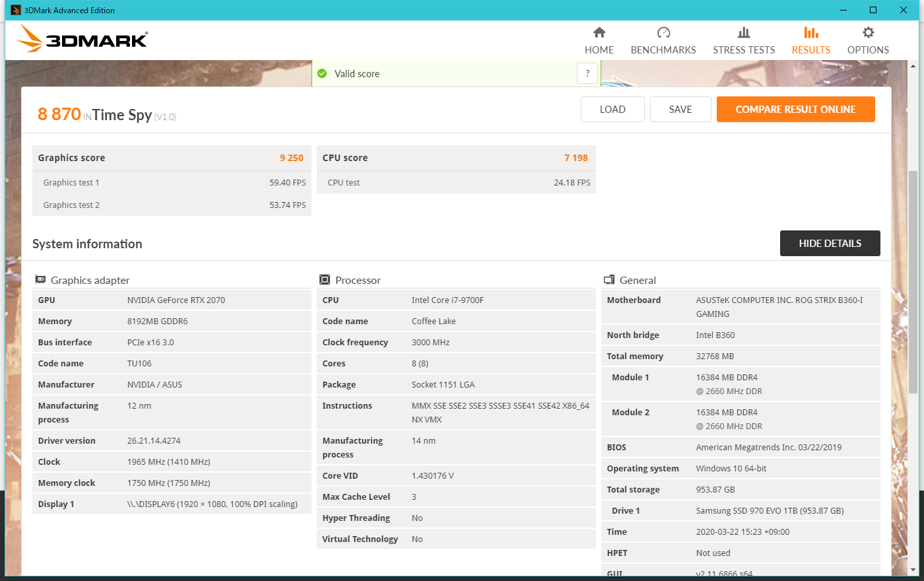Click the Processor chip icon
Screen dimensions: 924x581
(325, 280)
